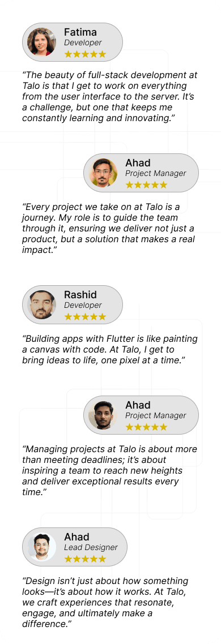221x644 pixels.
Task: Click the Lead Designer role label
Action: point(91,547)
